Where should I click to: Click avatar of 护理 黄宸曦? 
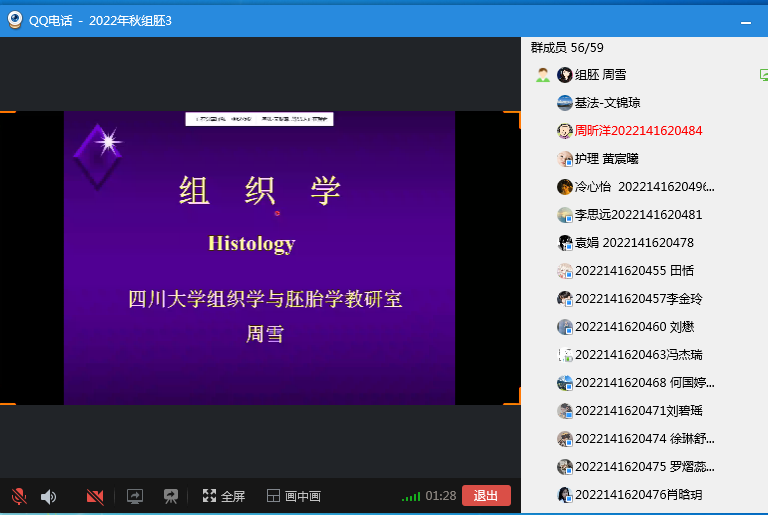click(x=565, y=159)
